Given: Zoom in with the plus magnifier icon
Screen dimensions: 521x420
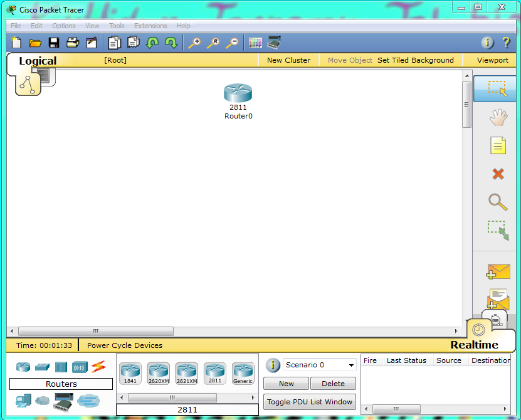Looking at the screenshot, I should [x=194, y=43].
